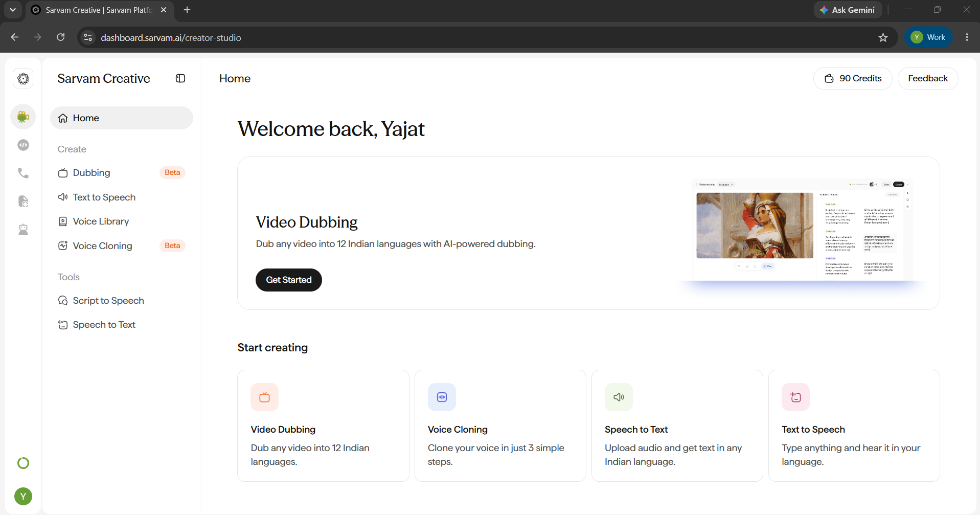The width and height of the screenshot is (980, 515).
Task: Click the 90 Credits button
Action: [853, 78]
